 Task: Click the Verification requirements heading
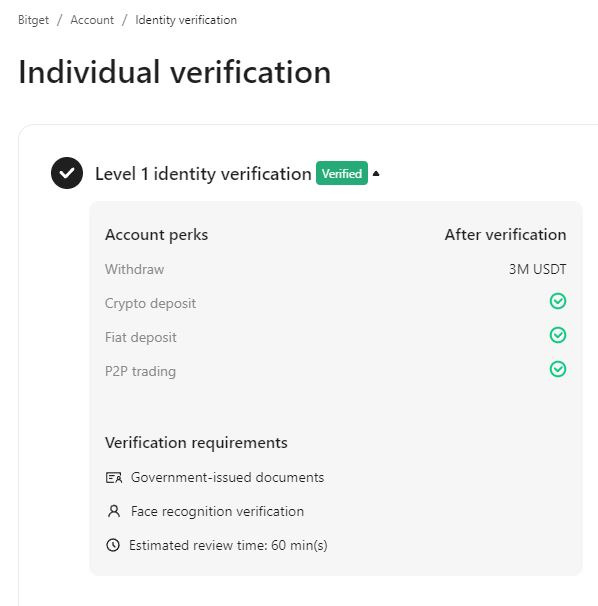(196, 443)
